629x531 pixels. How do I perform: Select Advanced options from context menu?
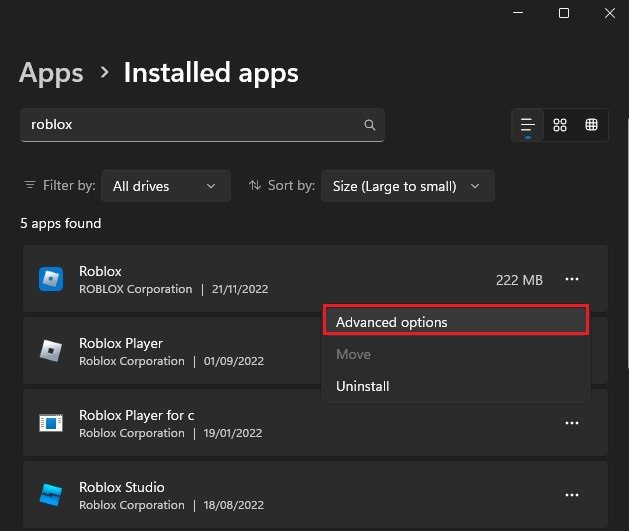[x=455, y=322]
